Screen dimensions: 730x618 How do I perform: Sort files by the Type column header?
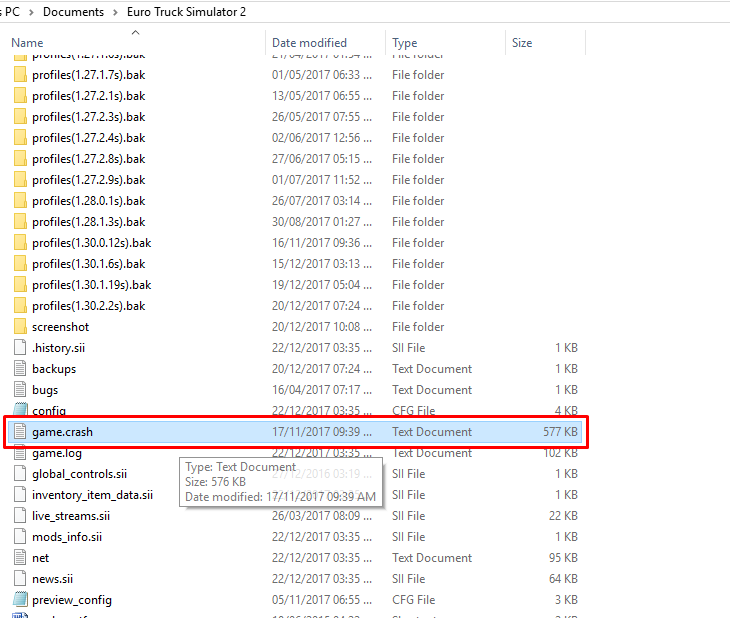click(405, 43)
